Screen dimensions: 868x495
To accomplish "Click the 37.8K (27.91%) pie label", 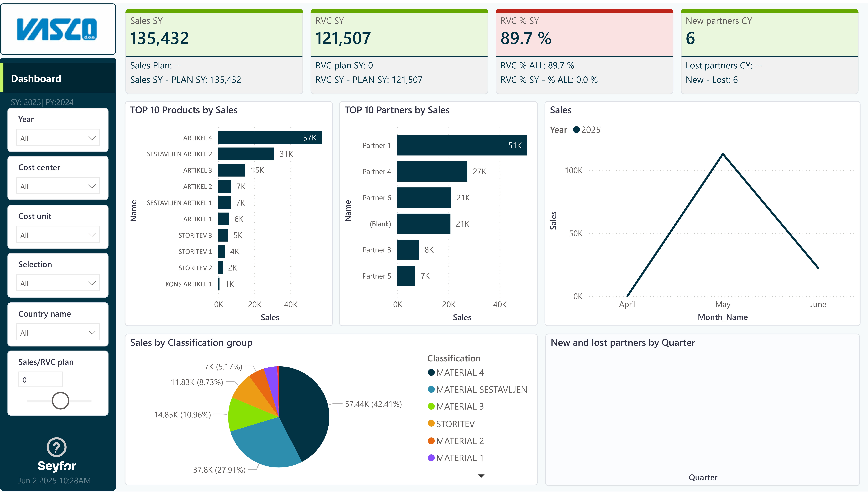I will click(x=219, y=470).
